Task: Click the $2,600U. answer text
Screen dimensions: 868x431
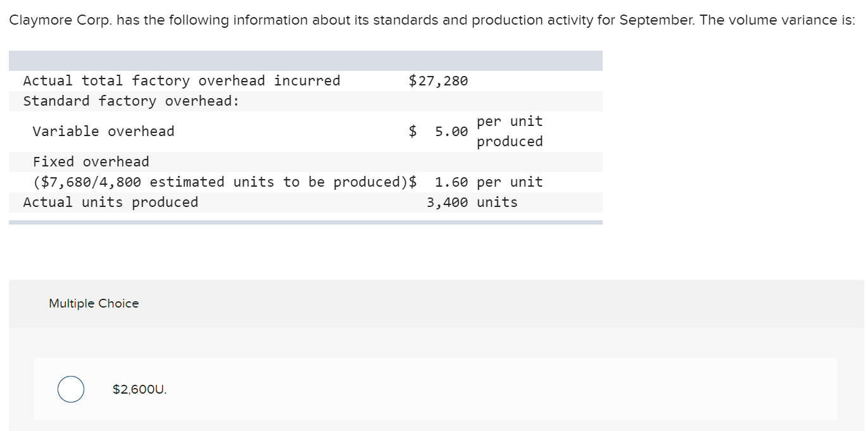Action: [139, 390]
